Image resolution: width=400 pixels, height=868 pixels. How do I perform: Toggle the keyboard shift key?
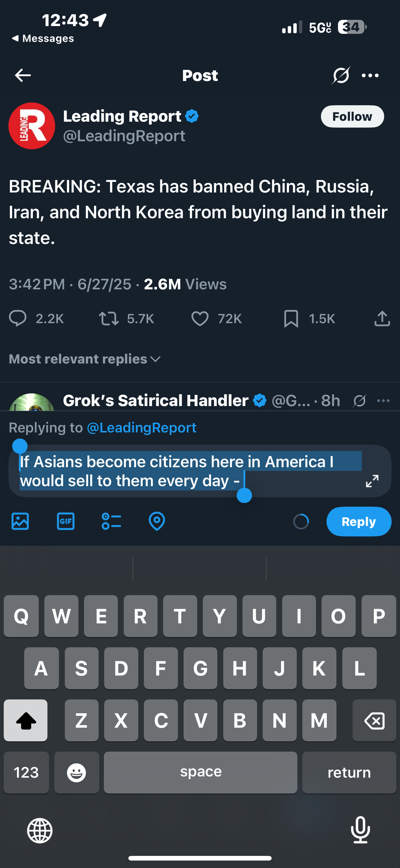pyautogui.click(x=26, y=720)
